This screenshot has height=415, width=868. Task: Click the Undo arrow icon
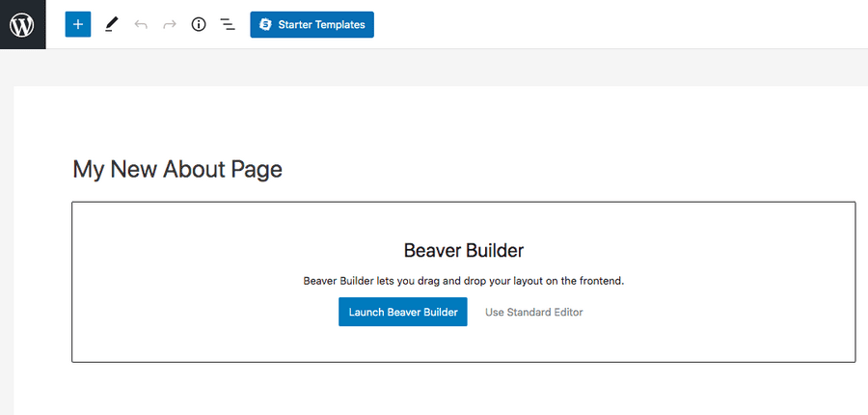pos(141,24)
